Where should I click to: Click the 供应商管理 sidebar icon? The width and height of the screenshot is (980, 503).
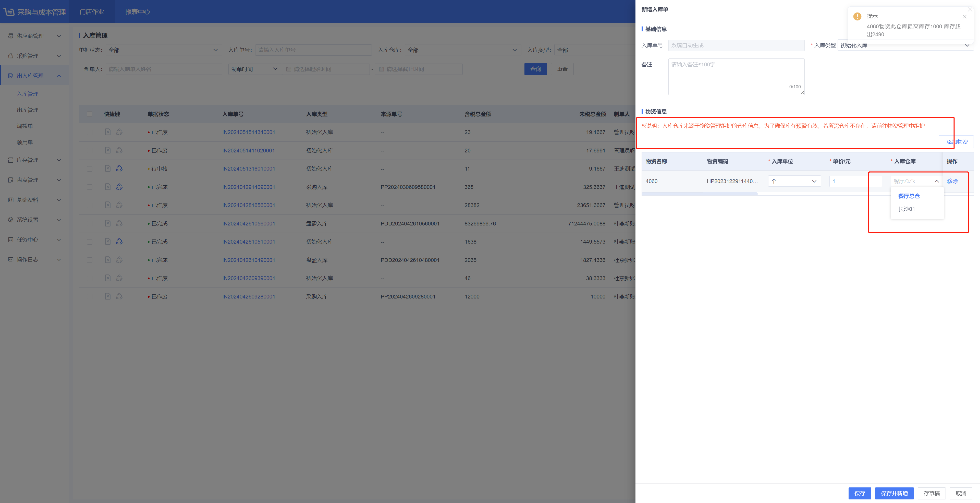tap(11, 36)
